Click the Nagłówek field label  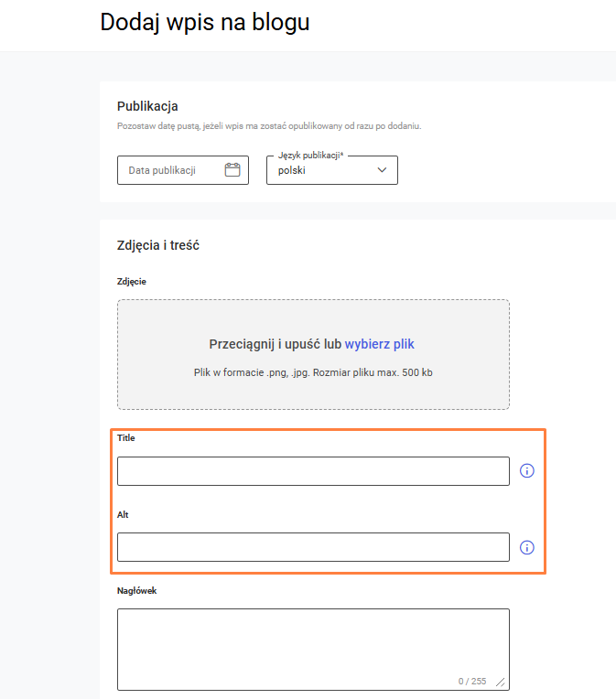(137, 591)
